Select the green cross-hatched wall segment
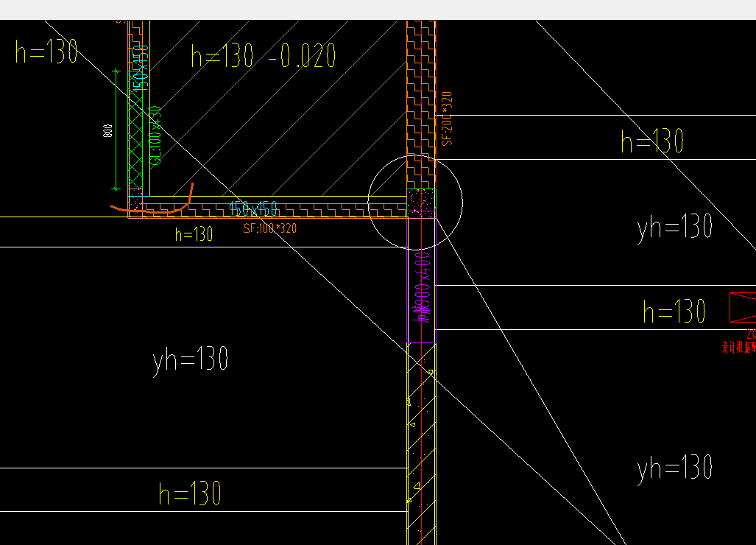Image resolution: width=756 pixels, height=545 pixels. [x=135, y=130]
